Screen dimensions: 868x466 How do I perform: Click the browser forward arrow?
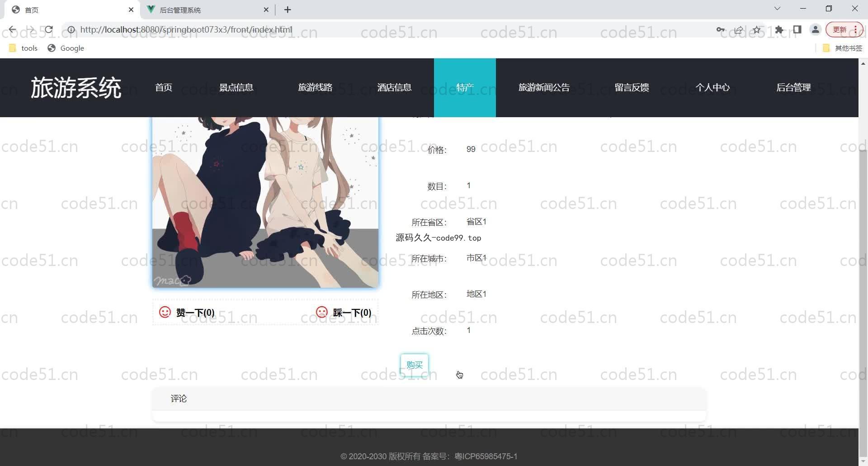pos(30,30)
